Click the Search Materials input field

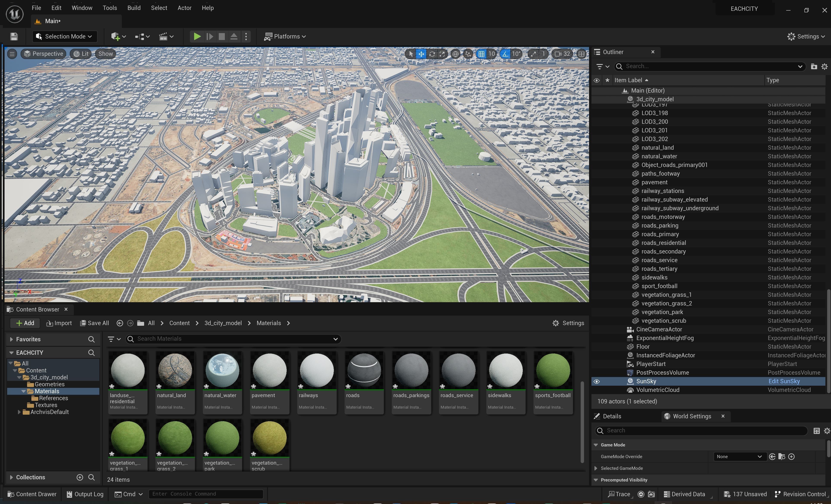[x=233, y=339]
